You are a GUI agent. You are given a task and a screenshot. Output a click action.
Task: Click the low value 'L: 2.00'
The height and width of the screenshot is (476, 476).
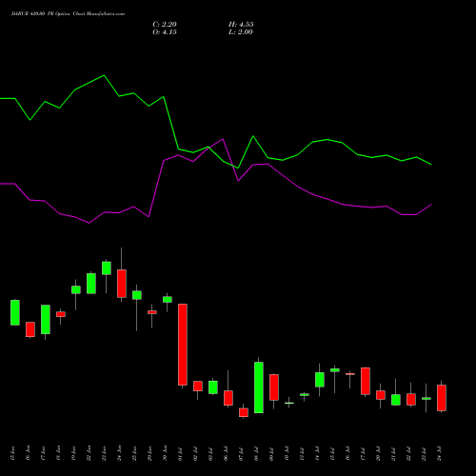241,32
